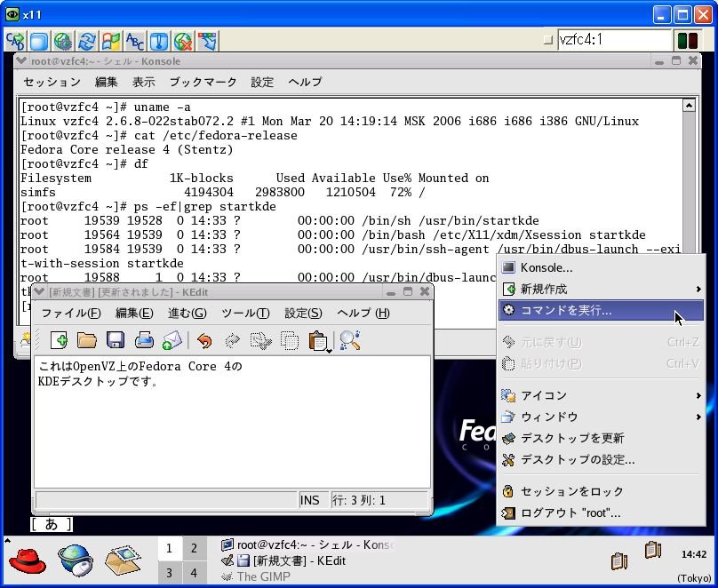The height and width of the screenshot is (588, 718).
Task: Open Find with KEdit magnifier icon
Action: click(350, 340)
